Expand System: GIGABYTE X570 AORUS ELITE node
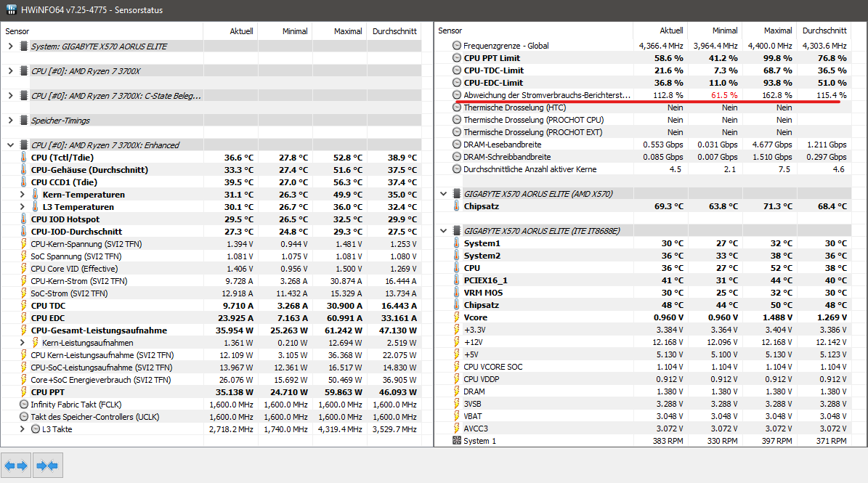Image resolution: width=868 pixels, height=483 pixels. click(x=10, y=46)
